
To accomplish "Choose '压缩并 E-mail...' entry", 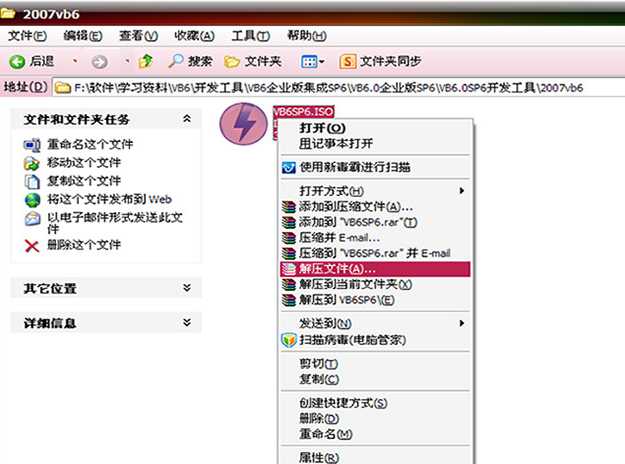I will [375, 238].
